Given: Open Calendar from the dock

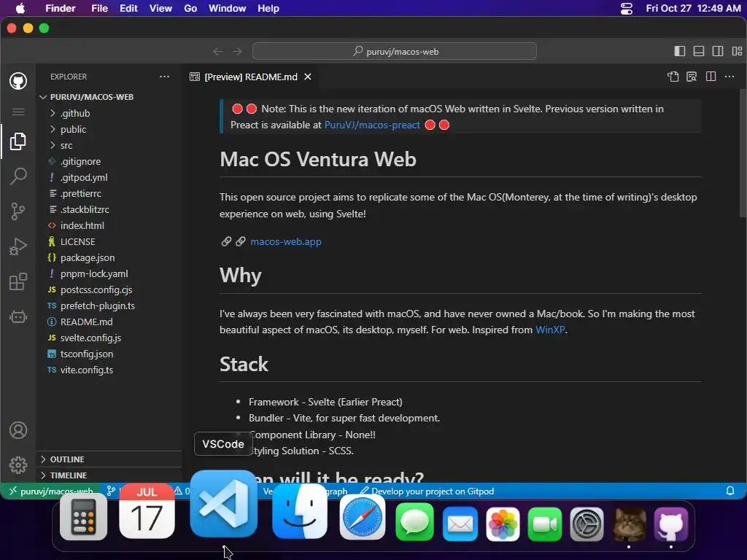Looking at the screenshot, I should click(147, 511).
